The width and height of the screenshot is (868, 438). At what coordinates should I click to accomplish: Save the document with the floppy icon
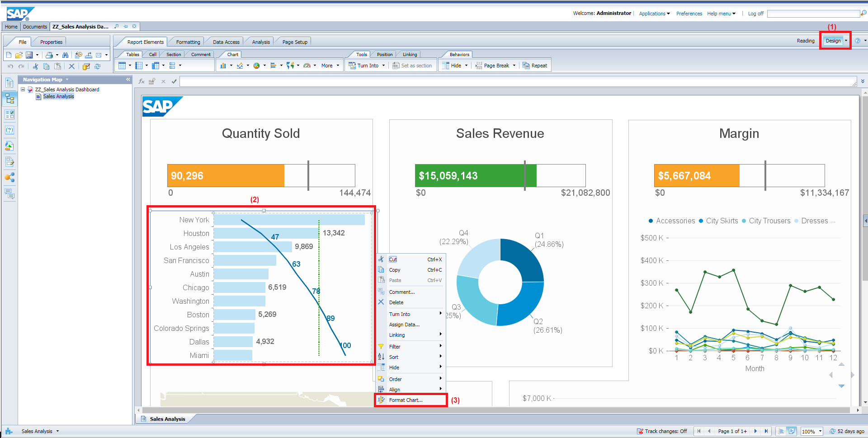(29, 55)
